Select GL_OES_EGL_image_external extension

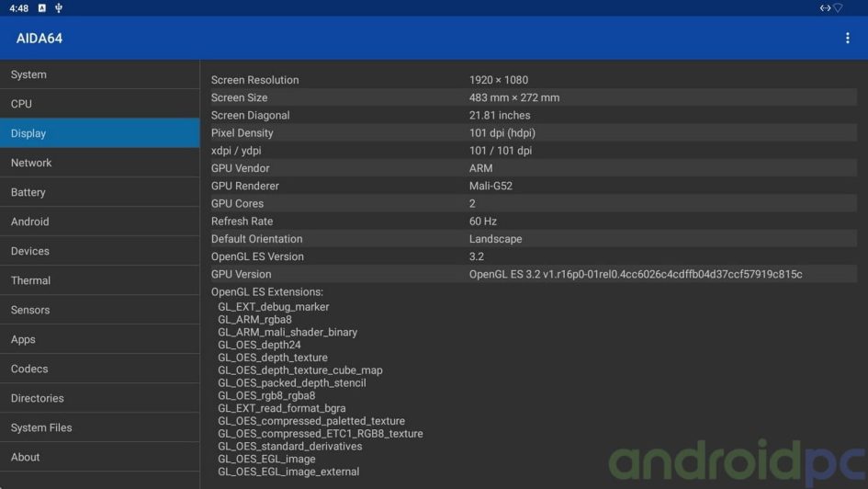click(x=288, y=472)
